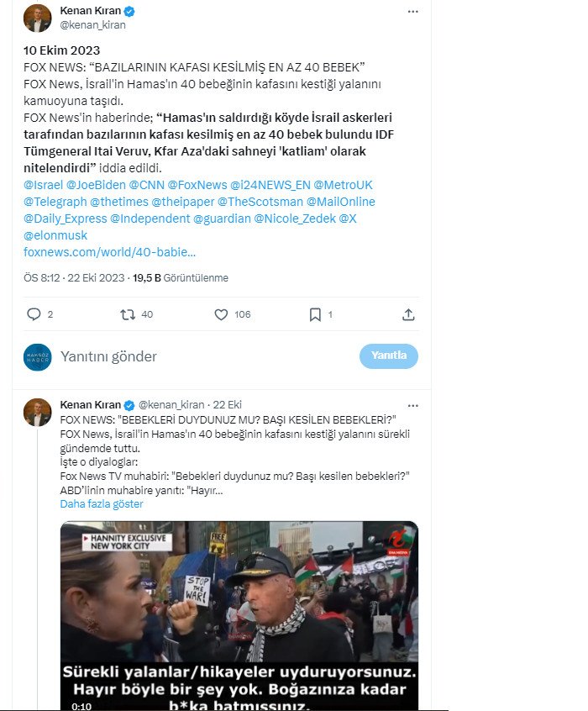Open more options on the main tweet
This screenshot has height=711, width=588.
pyautogui.click(x=412, y=12)
